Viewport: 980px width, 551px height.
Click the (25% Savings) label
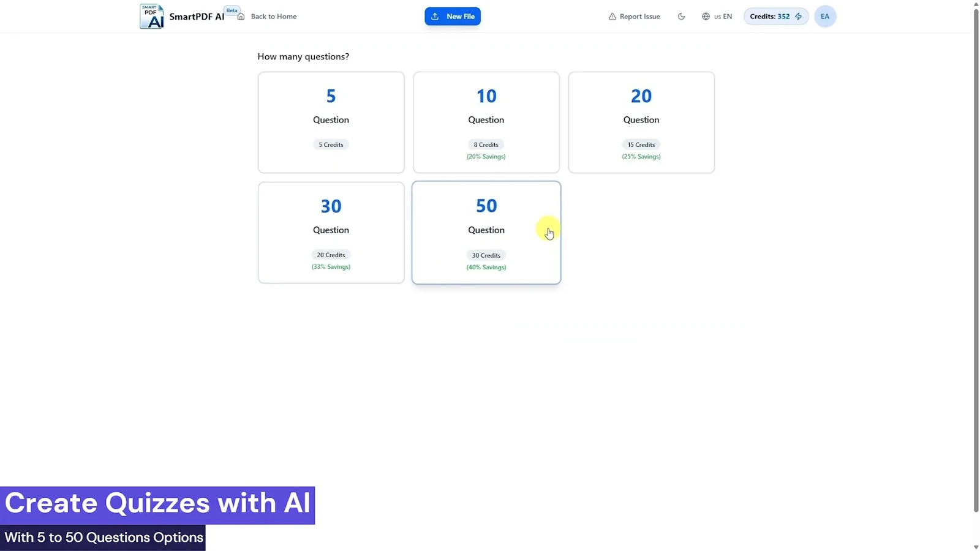click(641, 157)
